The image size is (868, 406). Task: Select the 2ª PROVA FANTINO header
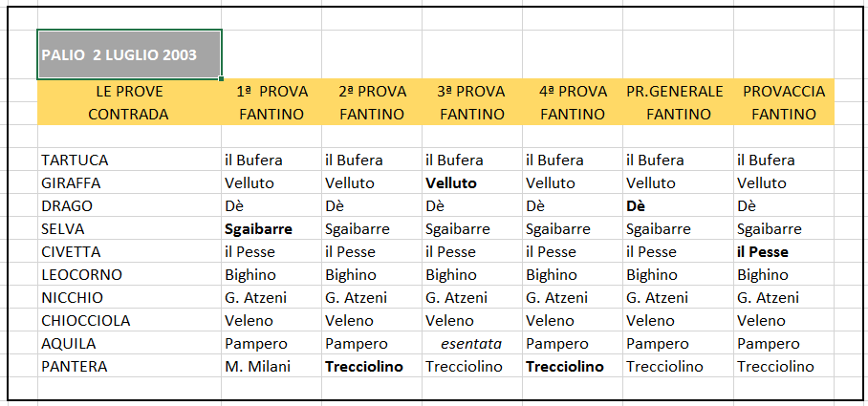click(372, 102)
